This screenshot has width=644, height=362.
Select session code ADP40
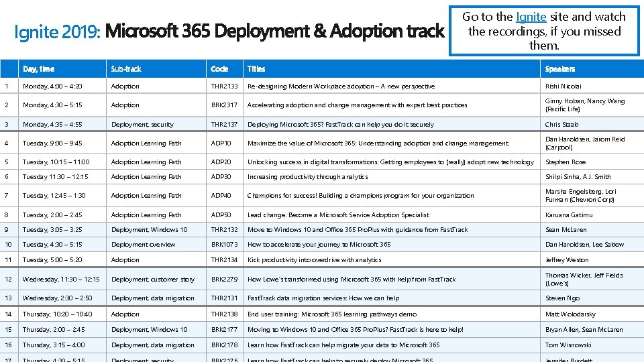point(221,196)
